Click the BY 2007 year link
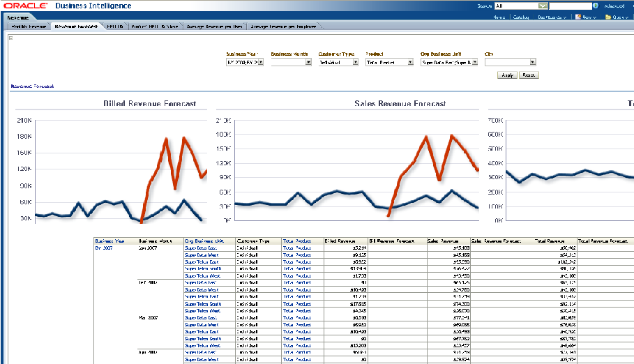The image size is (634, 364). [x=104, y=248]
